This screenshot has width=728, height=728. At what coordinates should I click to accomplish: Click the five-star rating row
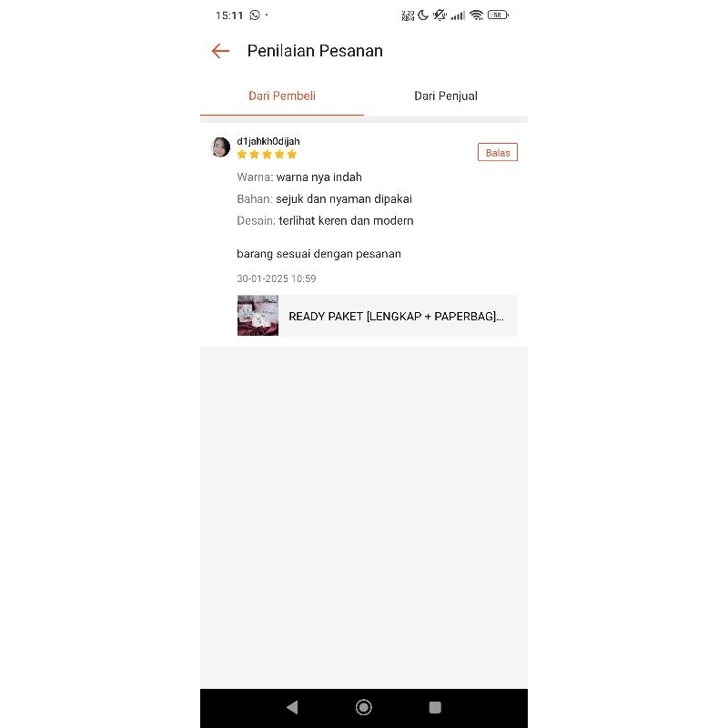[267, 155]
